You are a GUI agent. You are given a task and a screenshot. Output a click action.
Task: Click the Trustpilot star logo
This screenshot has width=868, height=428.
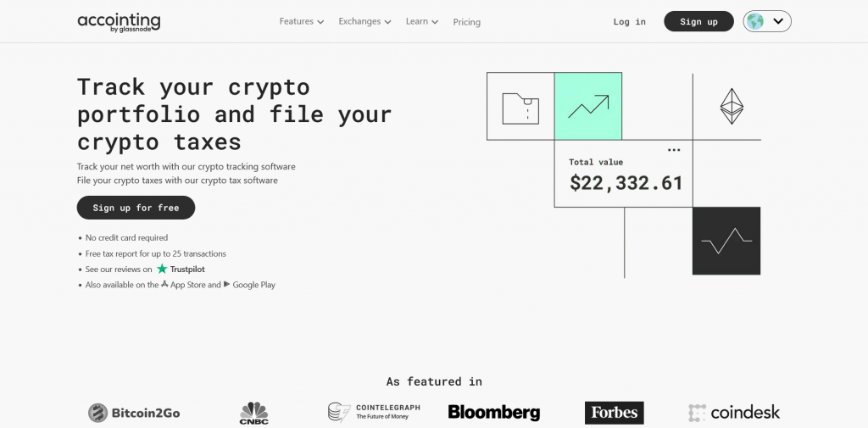(x=162, y=270)
